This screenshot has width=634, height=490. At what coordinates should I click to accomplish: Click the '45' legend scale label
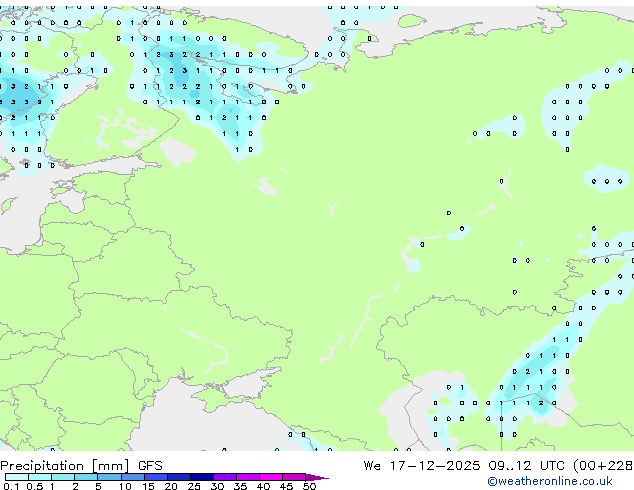(x=286, y=486)
